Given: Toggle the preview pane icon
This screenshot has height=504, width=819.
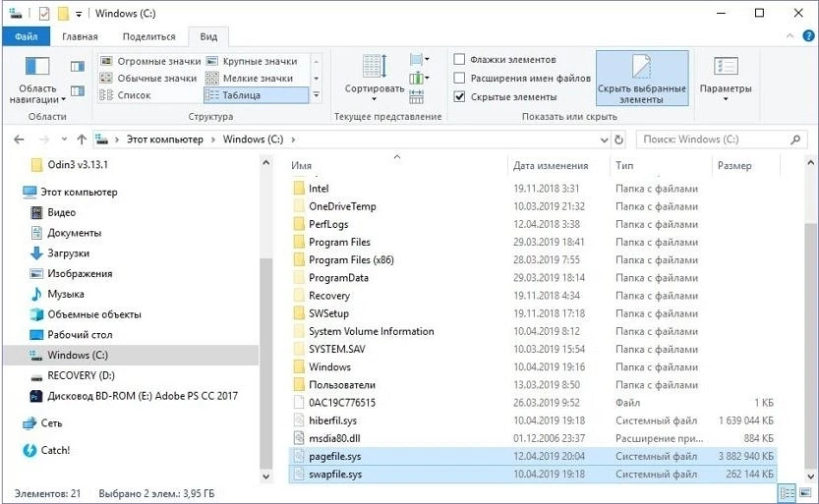Looking at the screenshot, I should coord(78,66).
